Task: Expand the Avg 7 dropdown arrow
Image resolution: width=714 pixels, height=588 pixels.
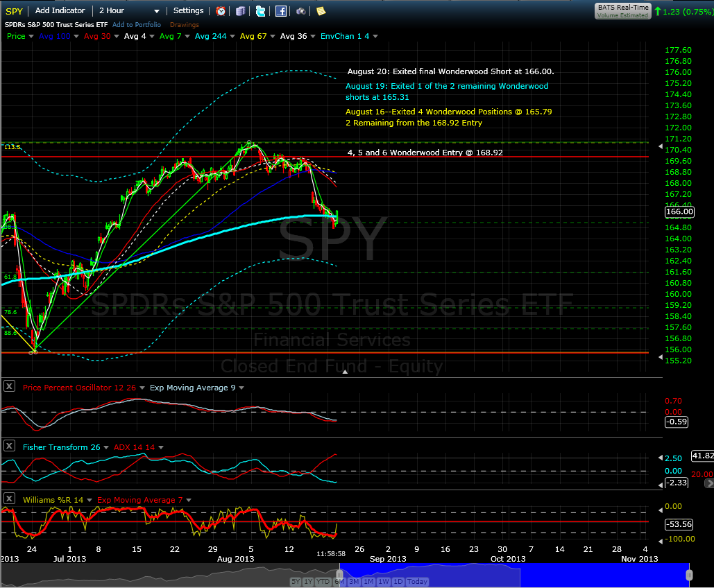Action: 187,37
